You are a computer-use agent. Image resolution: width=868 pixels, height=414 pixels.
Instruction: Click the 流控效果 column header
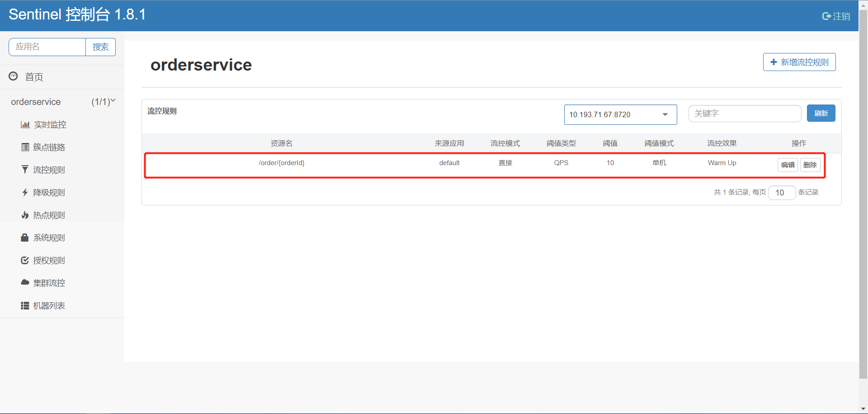click(722, 143)
